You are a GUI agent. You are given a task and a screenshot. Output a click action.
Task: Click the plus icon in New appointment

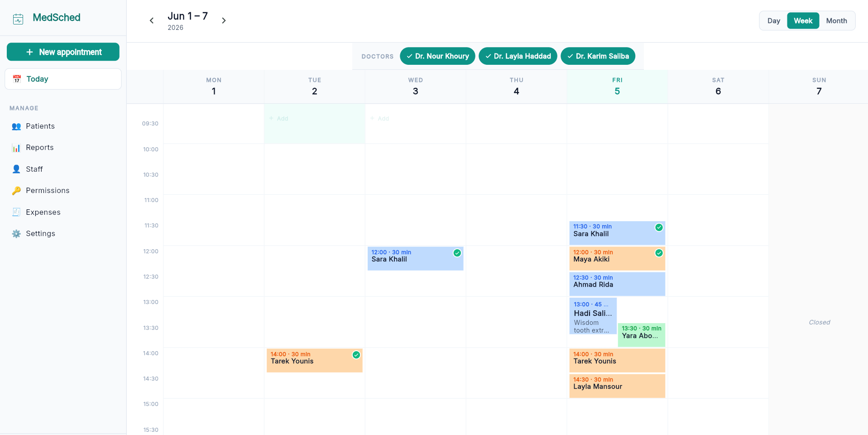point(29,52)
